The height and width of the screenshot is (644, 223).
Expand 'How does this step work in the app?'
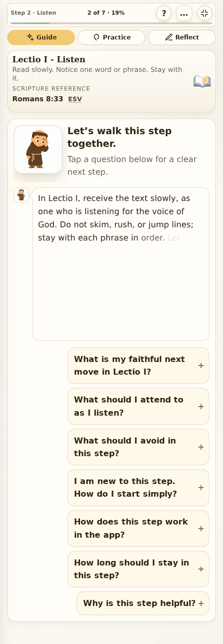click(x=138, y=529)
